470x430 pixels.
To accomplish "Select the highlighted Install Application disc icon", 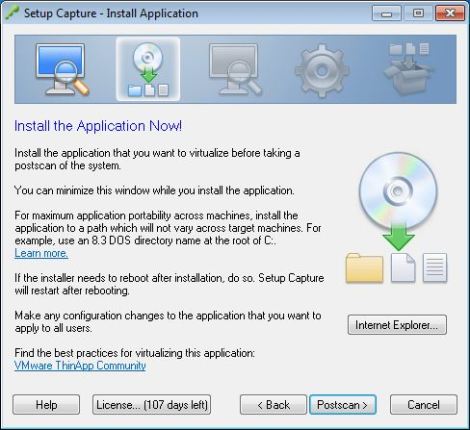I will [x=148, y=69].
